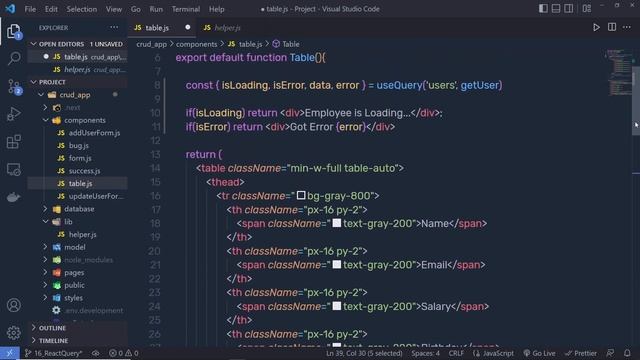Expand the database folder
Image resolution: width=640 pixels, height=360 pixels.
point(45,209)
